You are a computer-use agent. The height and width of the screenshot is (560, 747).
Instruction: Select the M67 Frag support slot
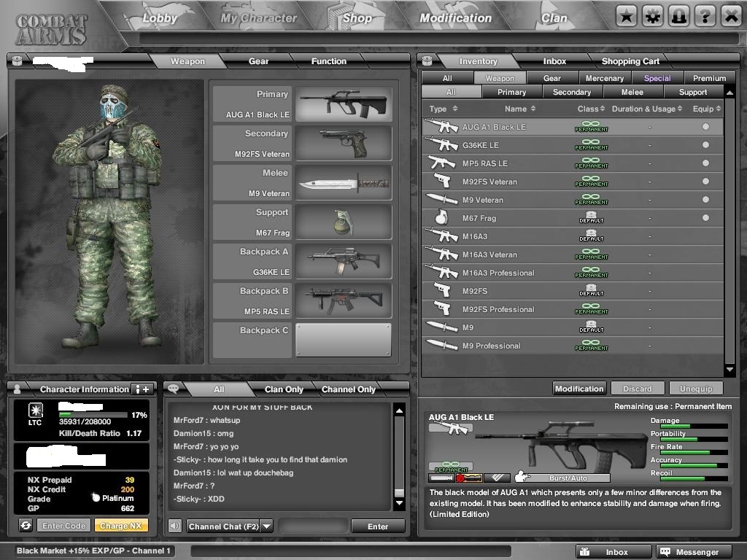[344, 222]
